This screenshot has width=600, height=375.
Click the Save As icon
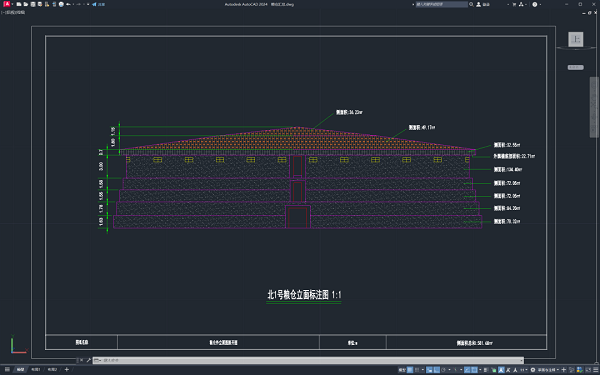(40, 4)
